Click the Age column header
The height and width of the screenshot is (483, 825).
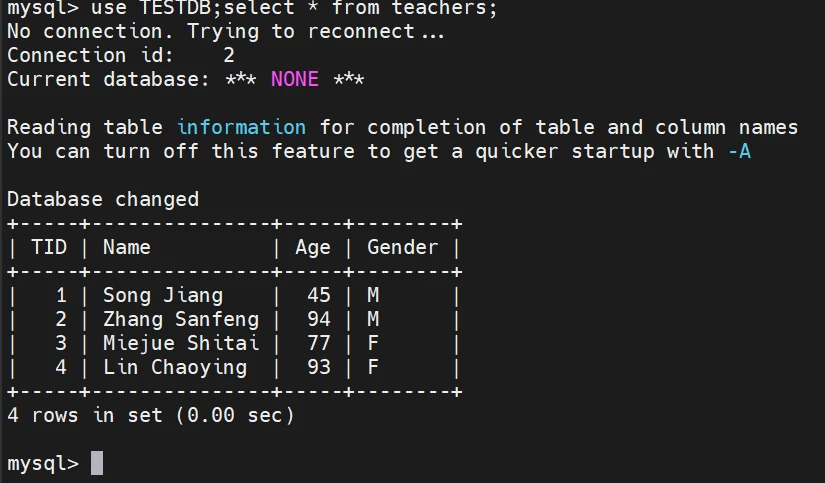[313, 247]
